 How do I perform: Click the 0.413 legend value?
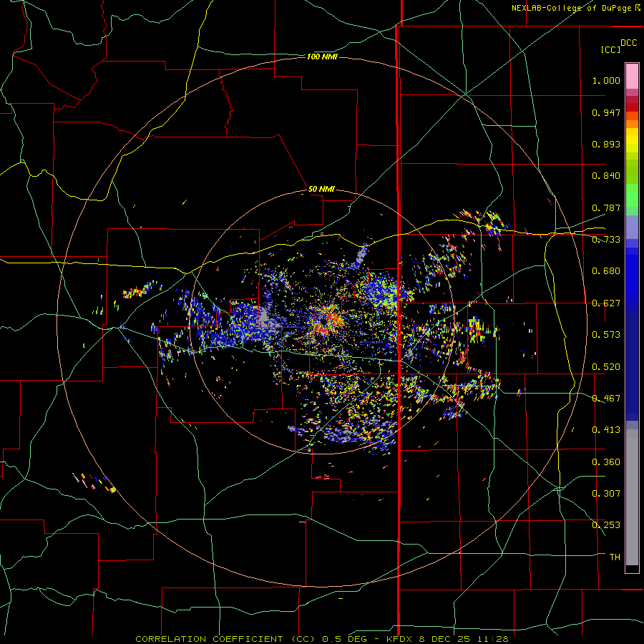coord(606,429)
